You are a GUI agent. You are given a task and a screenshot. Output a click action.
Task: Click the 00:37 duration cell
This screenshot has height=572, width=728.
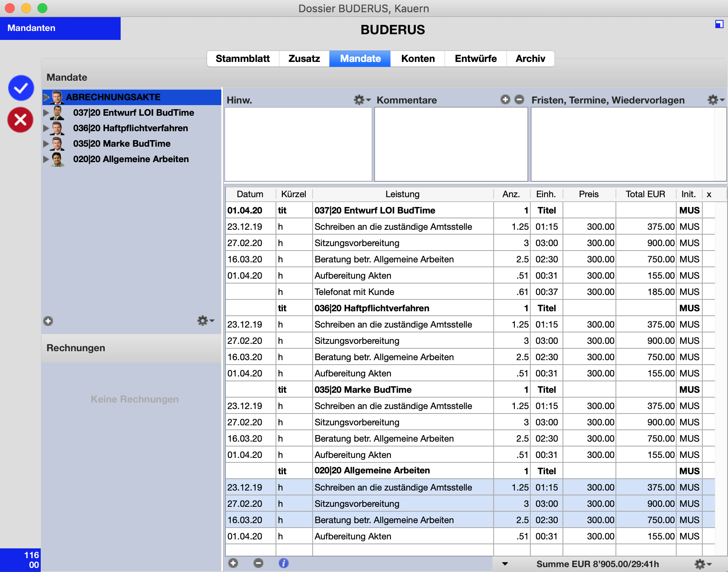(546, 292)
